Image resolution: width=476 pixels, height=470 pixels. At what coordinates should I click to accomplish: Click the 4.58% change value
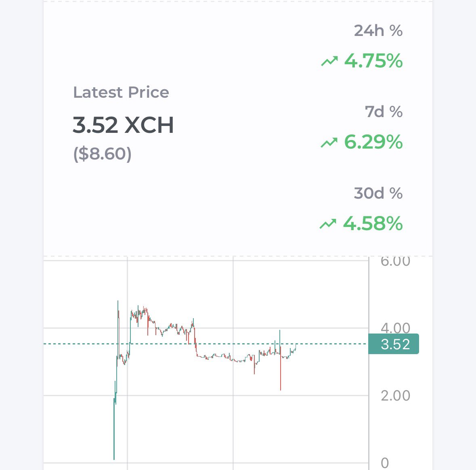(x=373, y=224)
